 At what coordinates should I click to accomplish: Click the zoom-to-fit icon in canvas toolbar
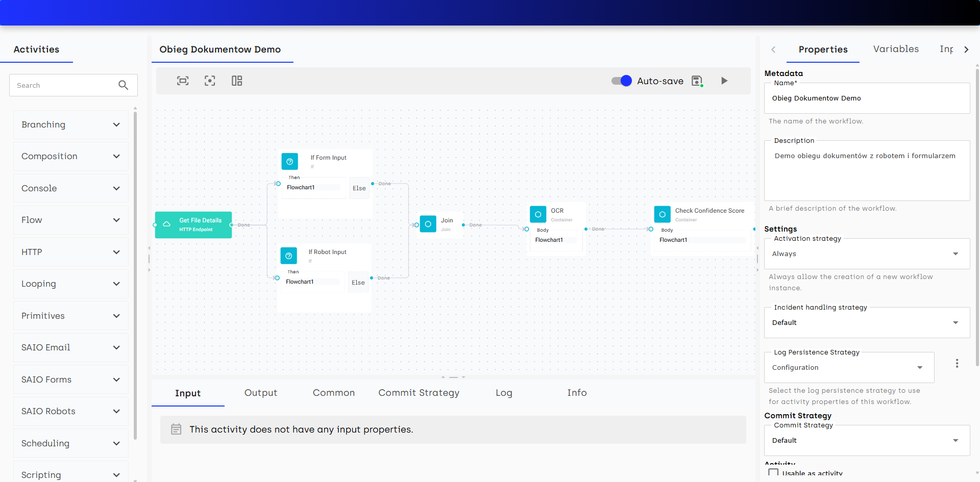tap(183, 81)
